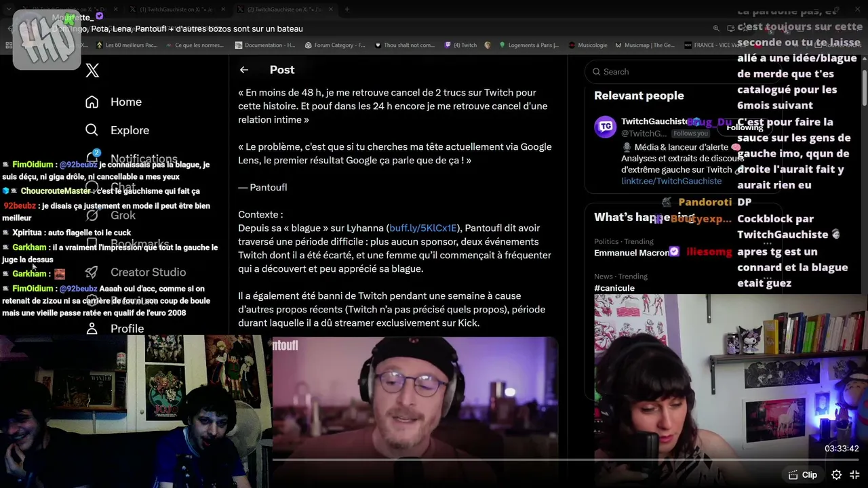This screenshot has width=868, height=488.
Task: Exit fullscreen with the video player icon
Action: [x=854, y=475]
